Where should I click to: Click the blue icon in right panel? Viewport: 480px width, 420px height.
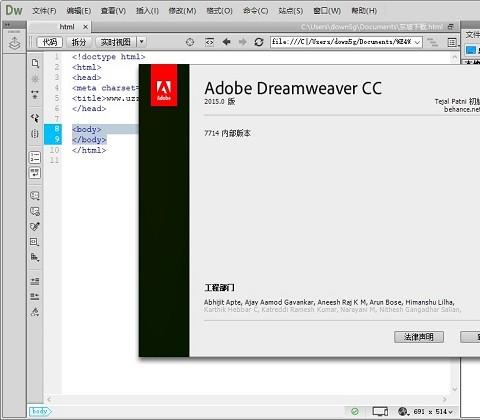[471, 50]
